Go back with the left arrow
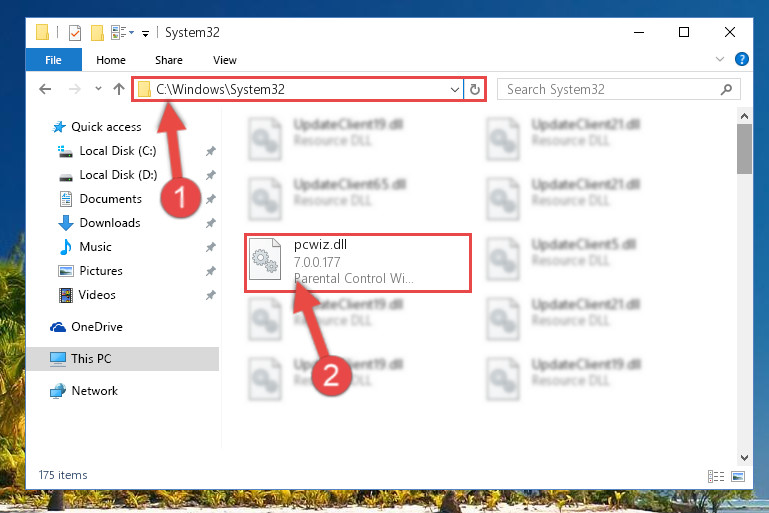This screenshot has height=513, width=769. 45,89
